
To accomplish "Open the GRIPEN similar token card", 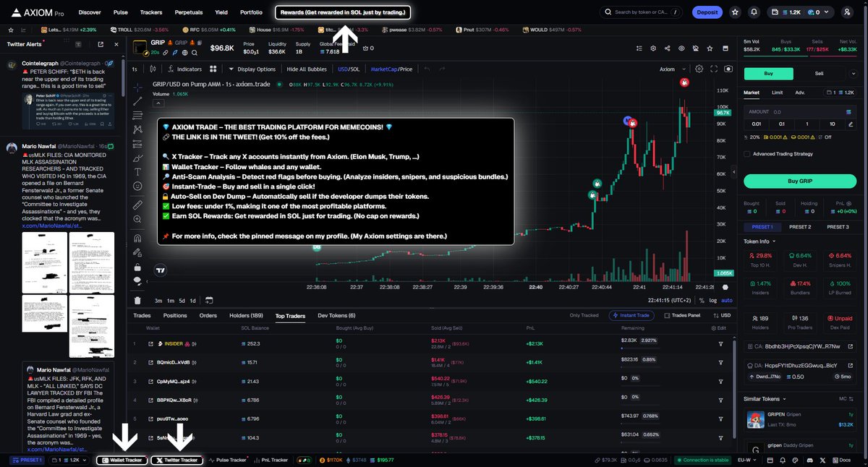I will pyautogui.click(x=801, y=421).
